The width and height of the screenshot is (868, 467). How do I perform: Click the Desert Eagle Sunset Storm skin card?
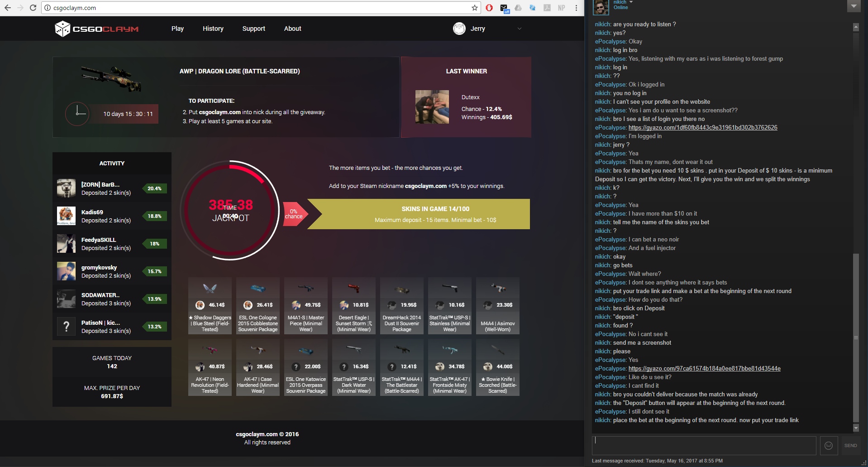pyautogui.click(x=354, y=306)
